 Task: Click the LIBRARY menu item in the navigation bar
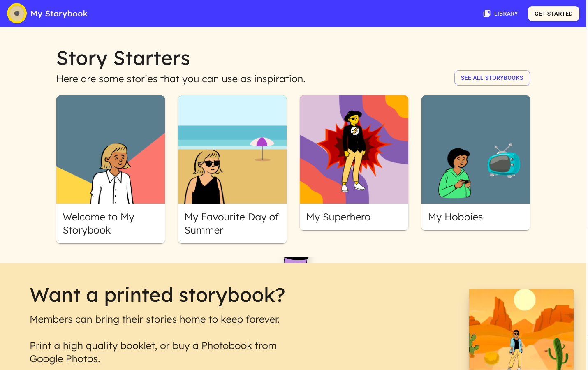[505, 13]
